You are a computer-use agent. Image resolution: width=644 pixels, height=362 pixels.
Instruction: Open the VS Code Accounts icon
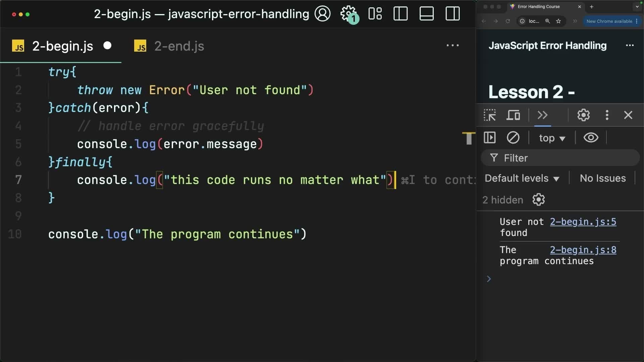click(322, 14)
